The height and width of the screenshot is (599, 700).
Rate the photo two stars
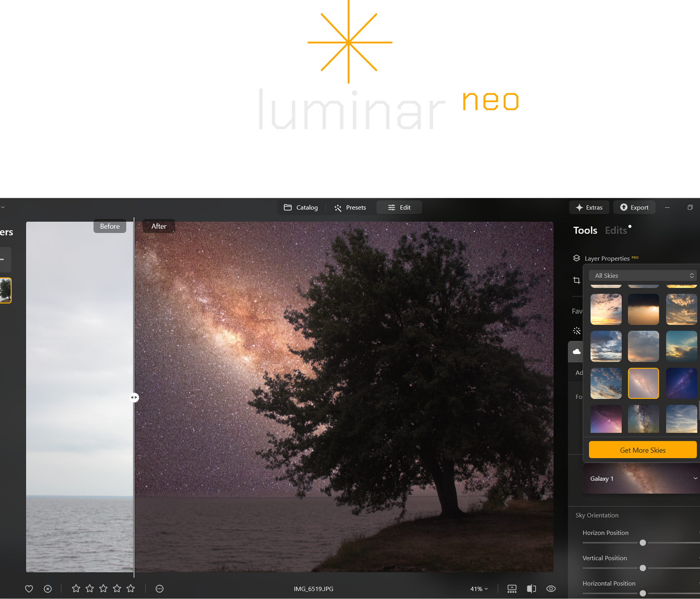(90, 588)
